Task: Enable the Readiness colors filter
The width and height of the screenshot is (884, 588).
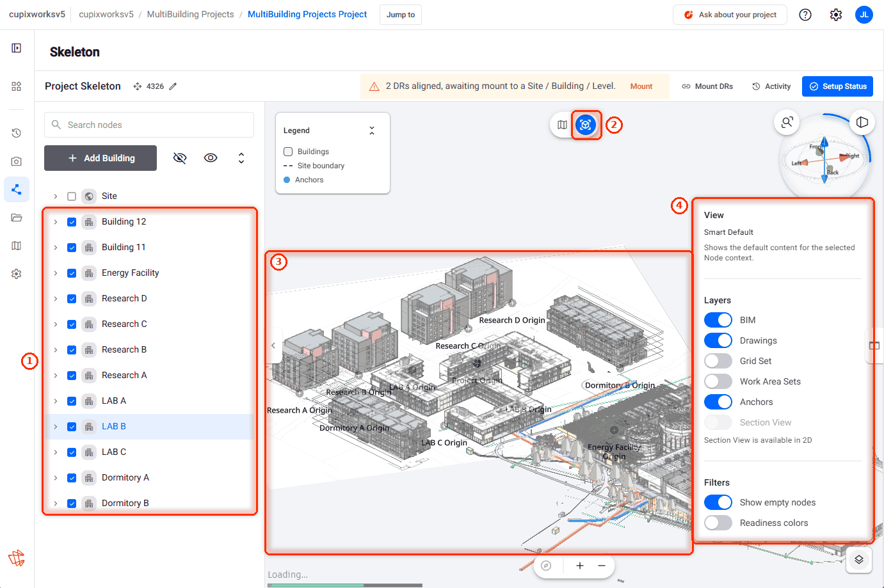Action: point(718,523)
